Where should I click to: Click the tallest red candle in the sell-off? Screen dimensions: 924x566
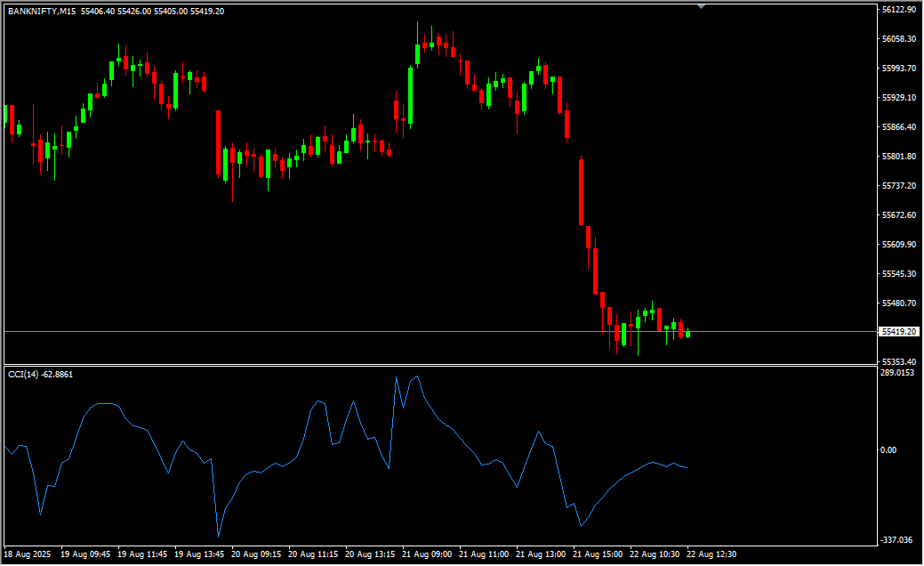click(581, 191)
